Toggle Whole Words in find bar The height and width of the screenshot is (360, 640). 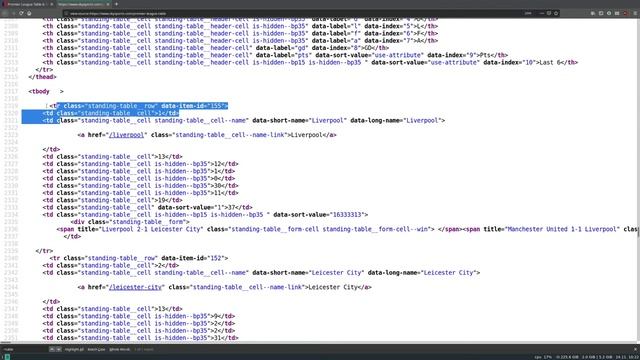120,349
